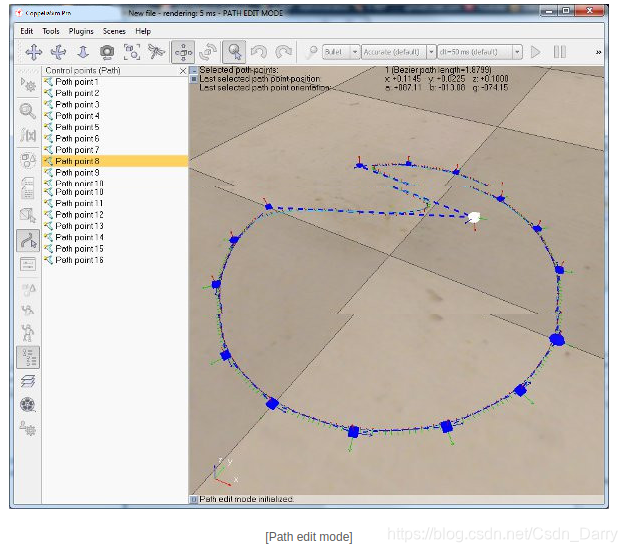
Task: Click the sidebar magnifier (object properties) icon
Action: click(x=28, y=111)
